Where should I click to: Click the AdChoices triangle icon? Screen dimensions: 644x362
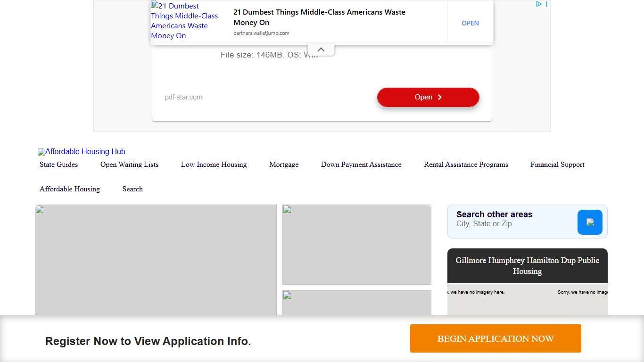(538, 4)
